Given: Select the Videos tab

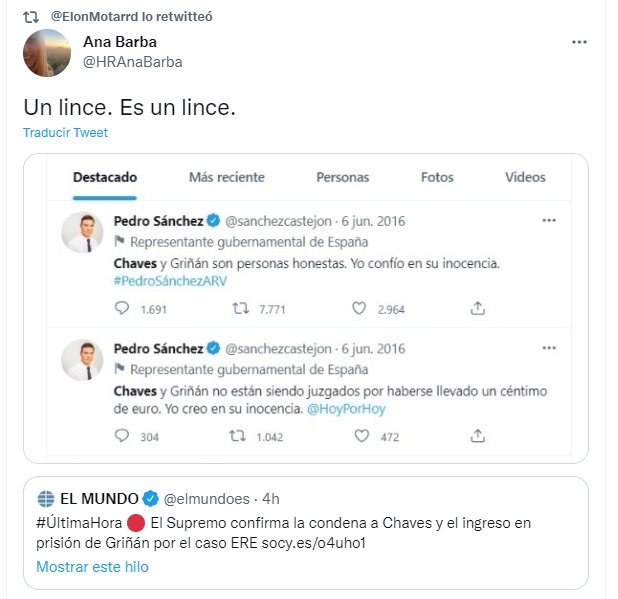Looking at the screenshot, I should [x=525, y=177].
